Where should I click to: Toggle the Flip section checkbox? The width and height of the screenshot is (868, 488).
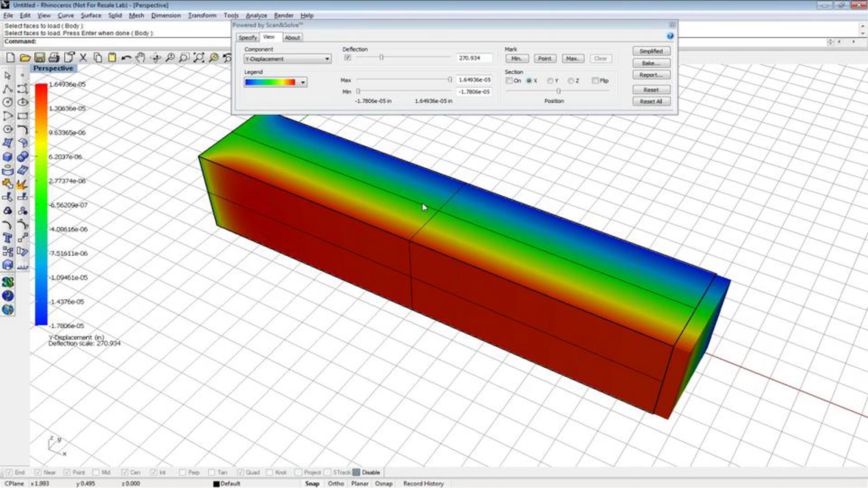pos(595,81)
